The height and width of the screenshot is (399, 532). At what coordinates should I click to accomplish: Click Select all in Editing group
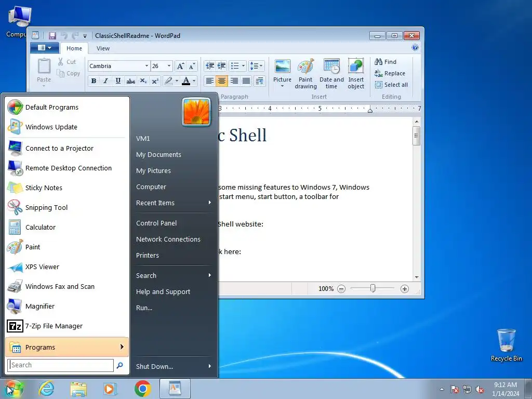coord(391,85)
